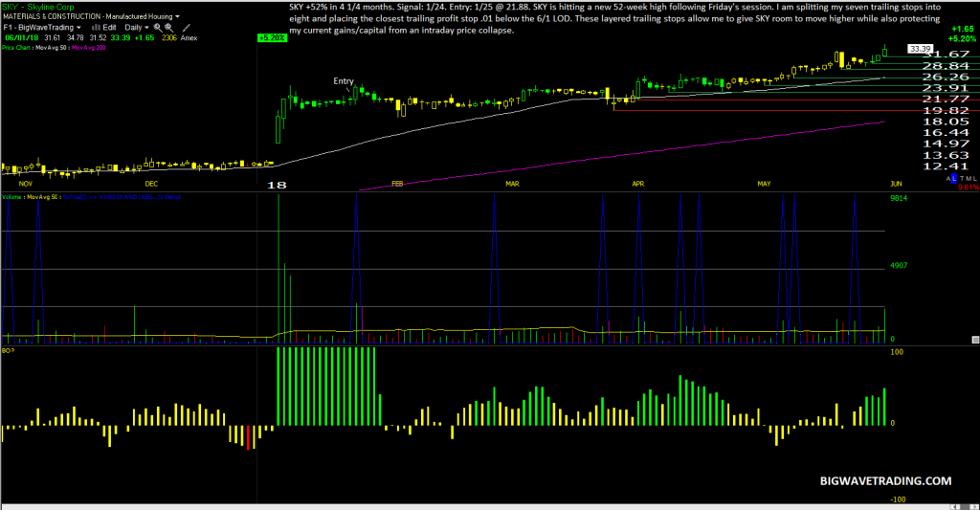Click the red 9.81% value below scale

[969, 187]
